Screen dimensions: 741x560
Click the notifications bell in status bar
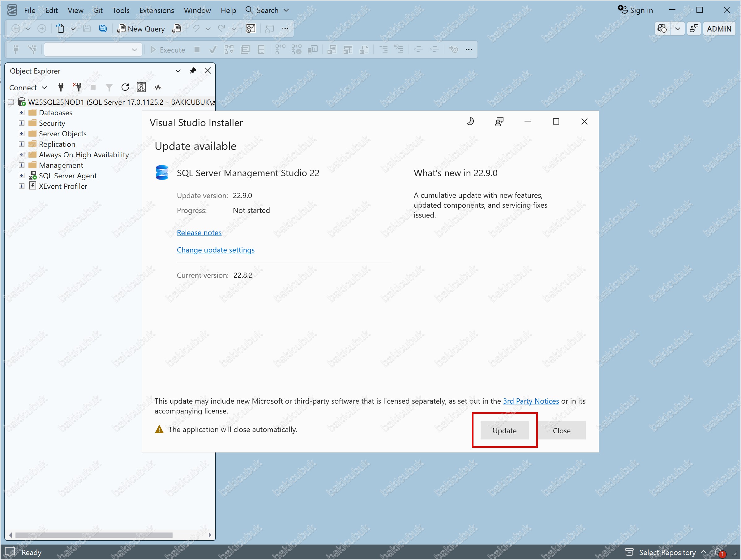pos(720,552)
